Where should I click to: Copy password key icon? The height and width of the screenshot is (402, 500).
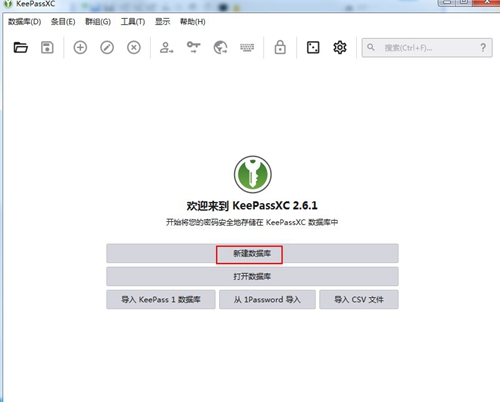tap(193, 47)
